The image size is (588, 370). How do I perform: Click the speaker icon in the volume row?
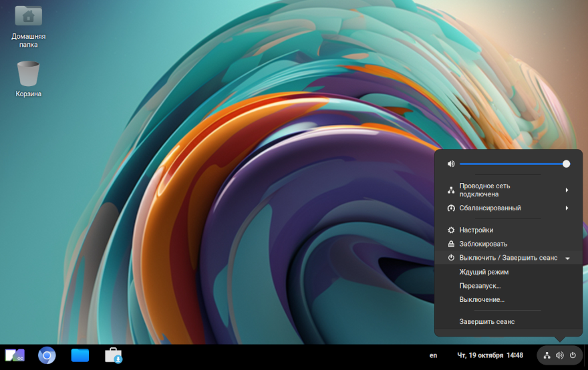[451, 164]
